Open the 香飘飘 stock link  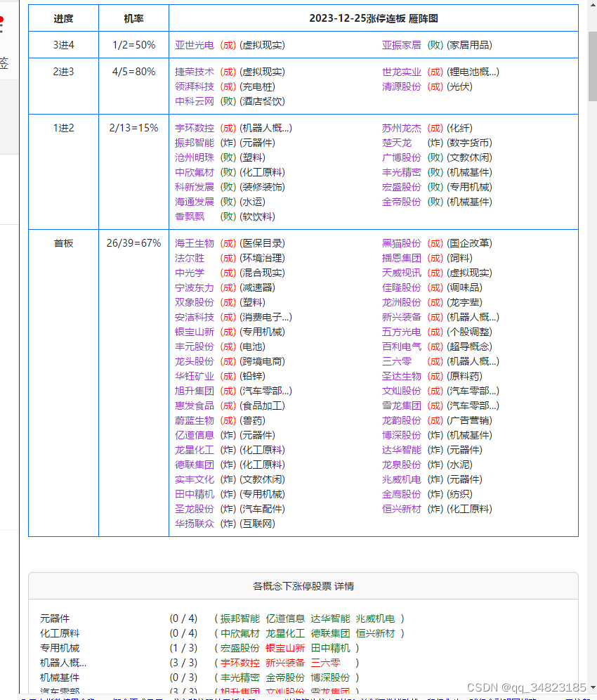click(189, 216)
